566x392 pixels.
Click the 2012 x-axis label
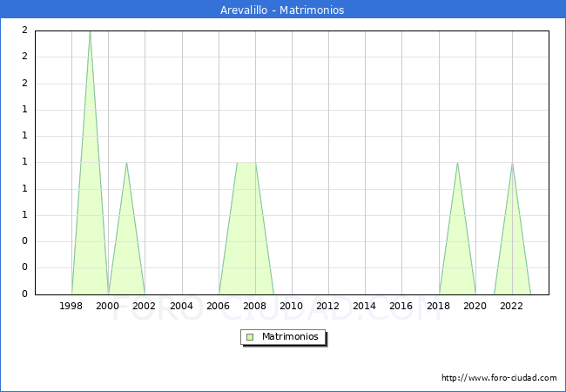tap(327, 306)
